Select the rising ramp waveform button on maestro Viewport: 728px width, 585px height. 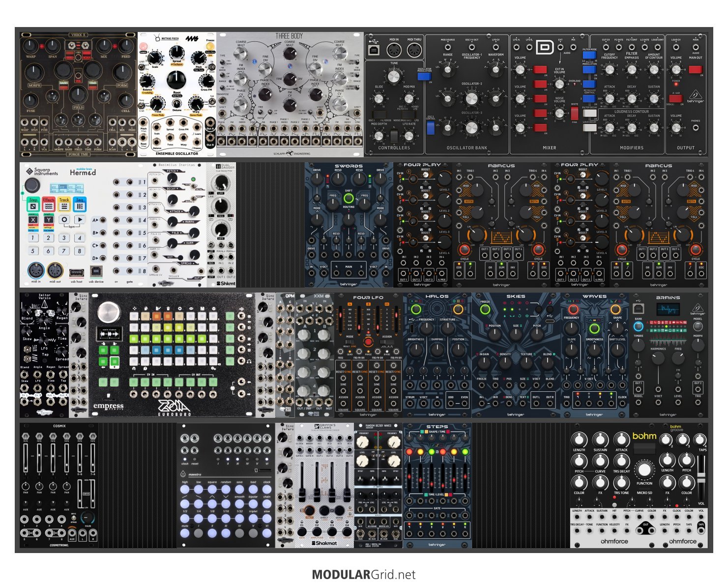tap(185, 504)
